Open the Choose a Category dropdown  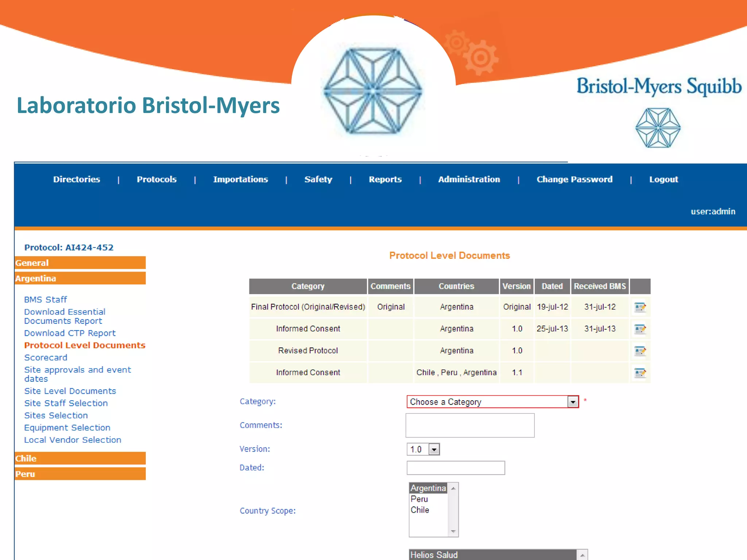573,402
